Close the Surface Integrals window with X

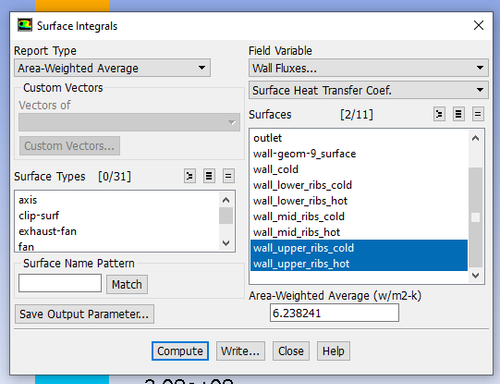(x=478, y=25)
